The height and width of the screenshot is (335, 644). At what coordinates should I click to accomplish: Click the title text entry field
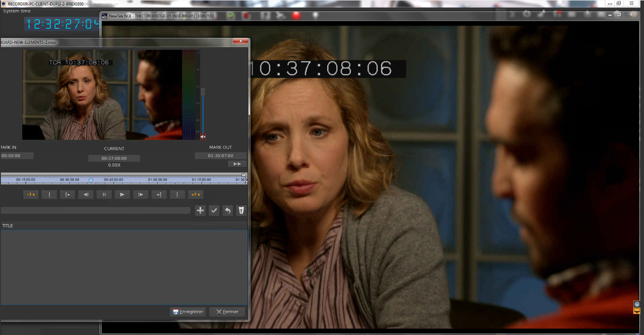tap(95, 210)
